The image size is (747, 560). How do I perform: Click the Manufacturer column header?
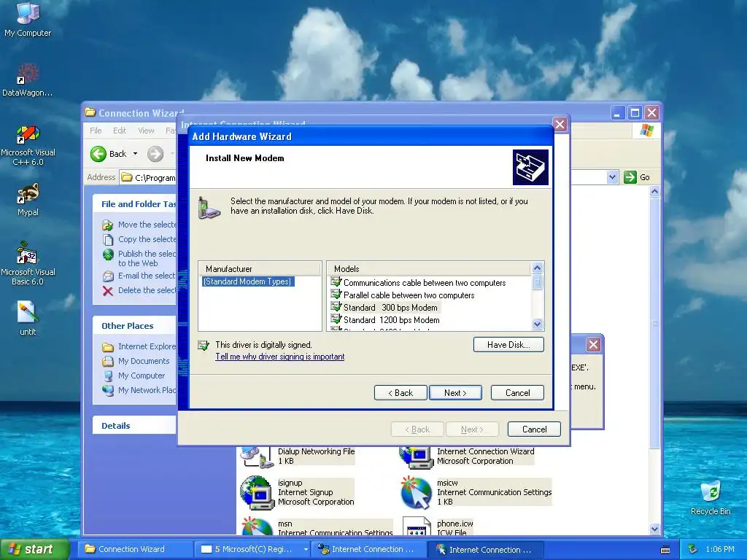tap(260, 268)
